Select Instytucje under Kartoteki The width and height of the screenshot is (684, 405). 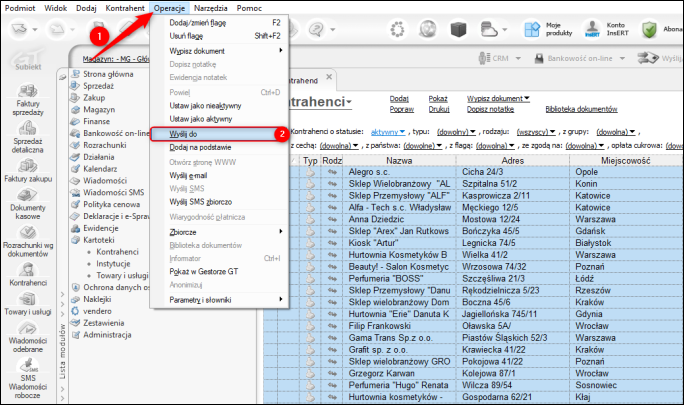[x=113, y=264]
